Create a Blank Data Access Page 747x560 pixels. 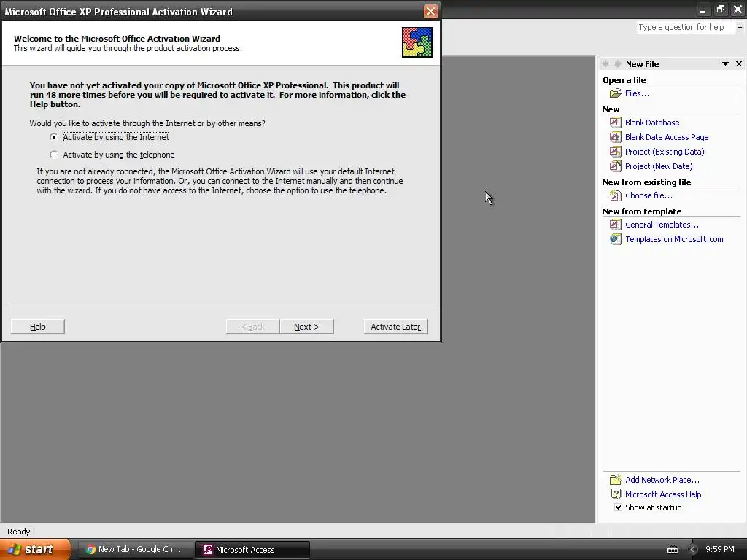[x=667, y=137]
